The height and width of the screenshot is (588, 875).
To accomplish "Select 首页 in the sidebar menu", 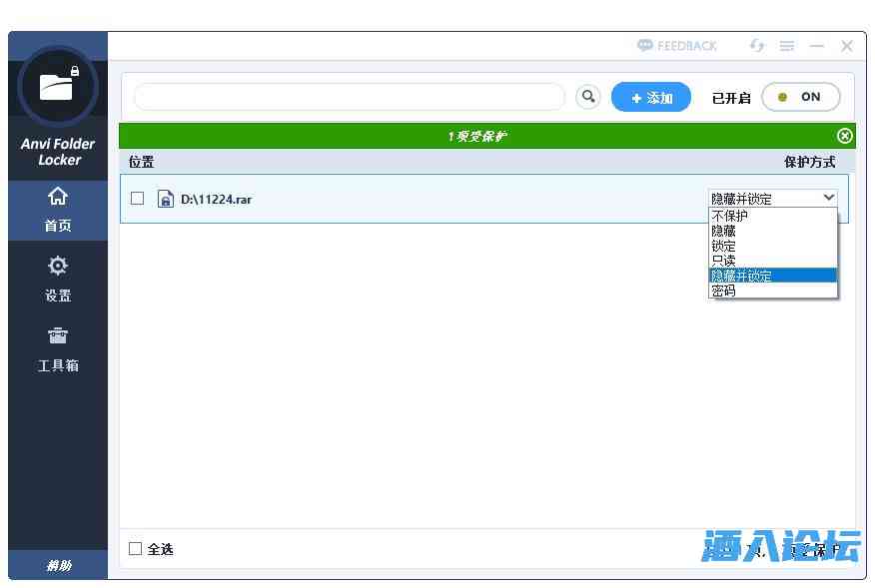I will coord(57,210).
